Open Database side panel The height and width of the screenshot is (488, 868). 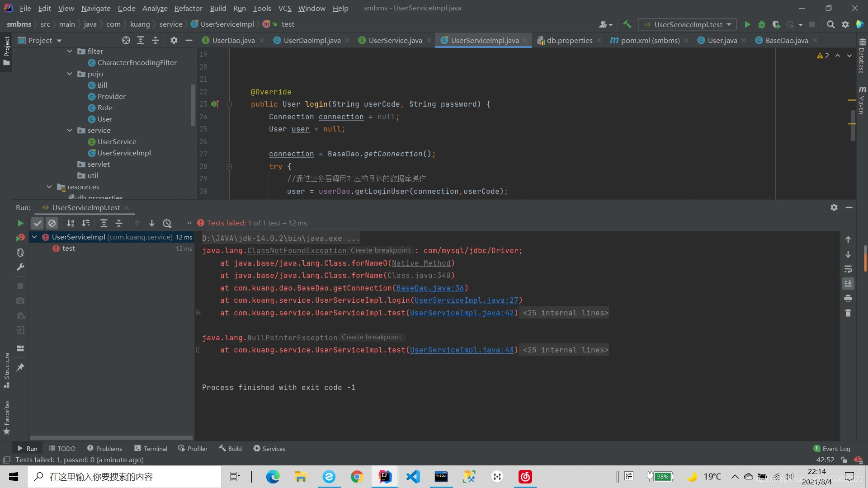point(862,56)
